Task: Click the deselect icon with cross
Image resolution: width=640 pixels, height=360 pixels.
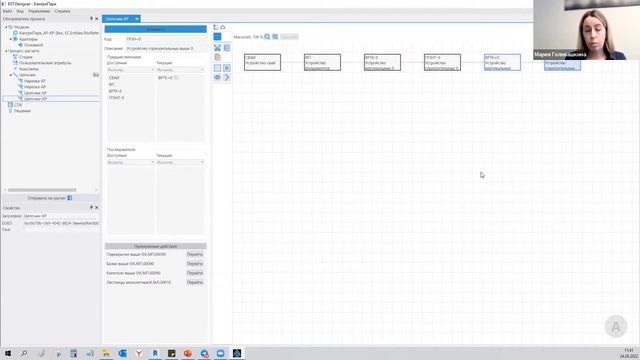Action: point(227,68)
